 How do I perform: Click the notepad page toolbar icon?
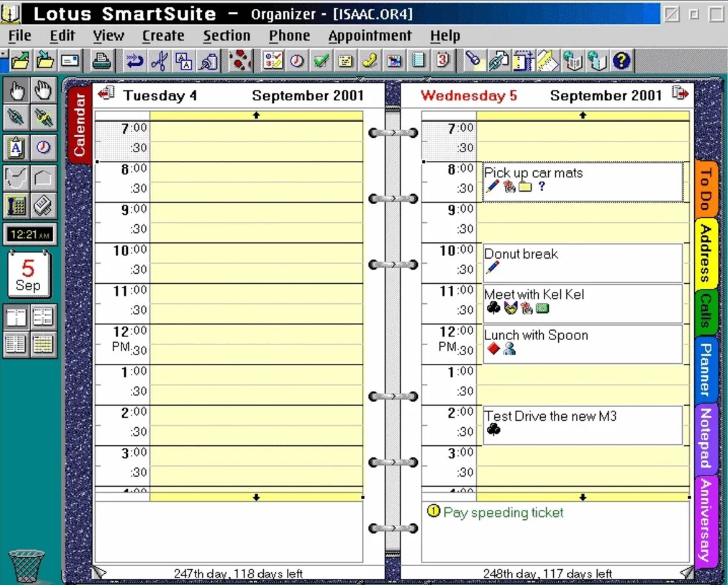419,61
